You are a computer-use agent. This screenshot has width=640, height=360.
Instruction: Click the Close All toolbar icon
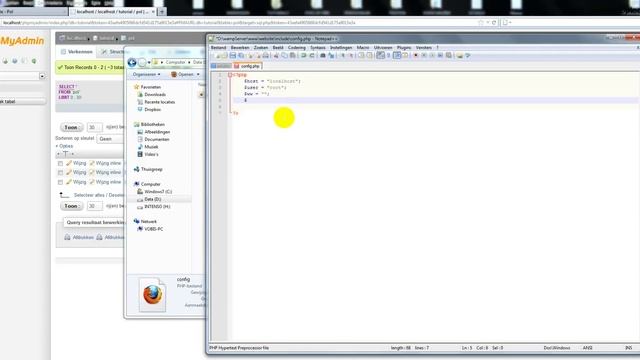click(x=258, y=55)
